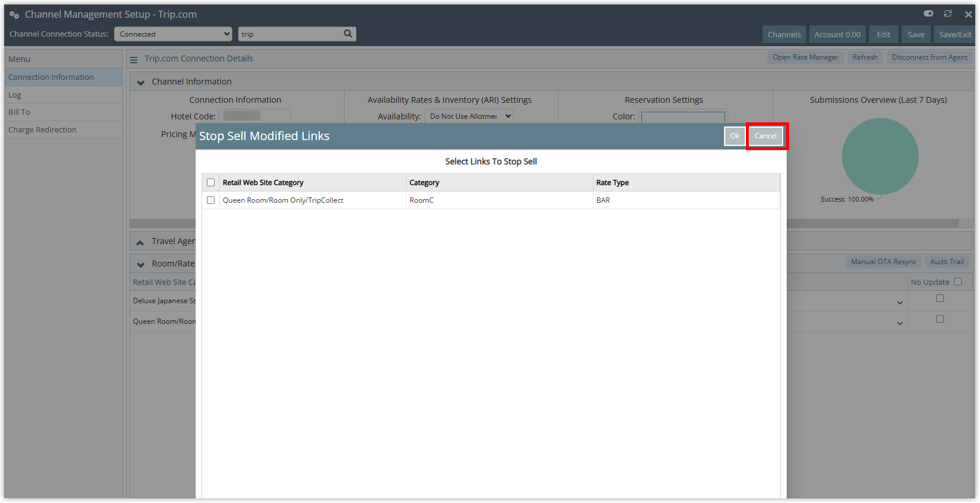Screen dimensions: 980x503
Task: Click Ok in Stop Sell Modified Links dialog
Action: point(735,136)
